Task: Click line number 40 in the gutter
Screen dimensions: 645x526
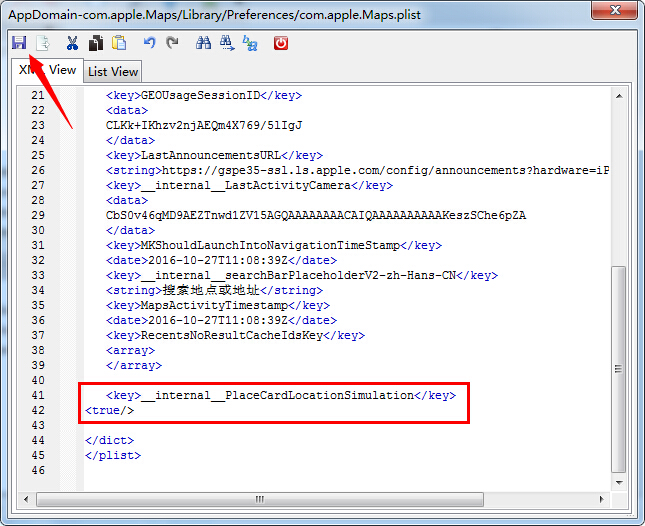Action: point(38,380)
